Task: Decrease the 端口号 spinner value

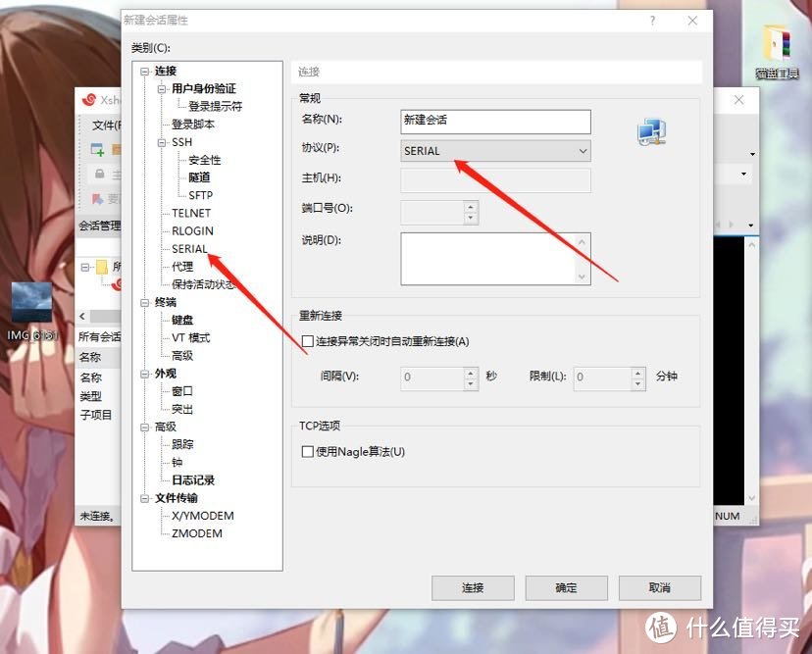Action: tap(470, 218)
